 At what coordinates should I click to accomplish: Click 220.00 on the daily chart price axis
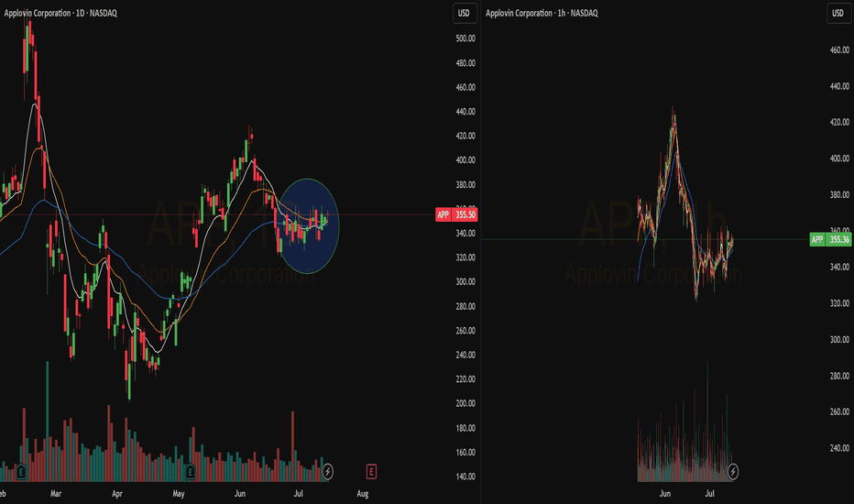pos(465,379)
